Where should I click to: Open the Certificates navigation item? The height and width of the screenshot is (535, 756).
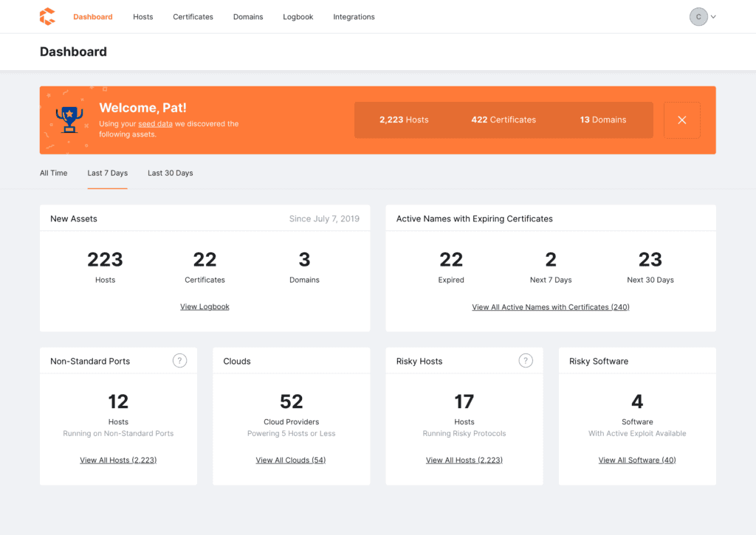tap(193, 17)
